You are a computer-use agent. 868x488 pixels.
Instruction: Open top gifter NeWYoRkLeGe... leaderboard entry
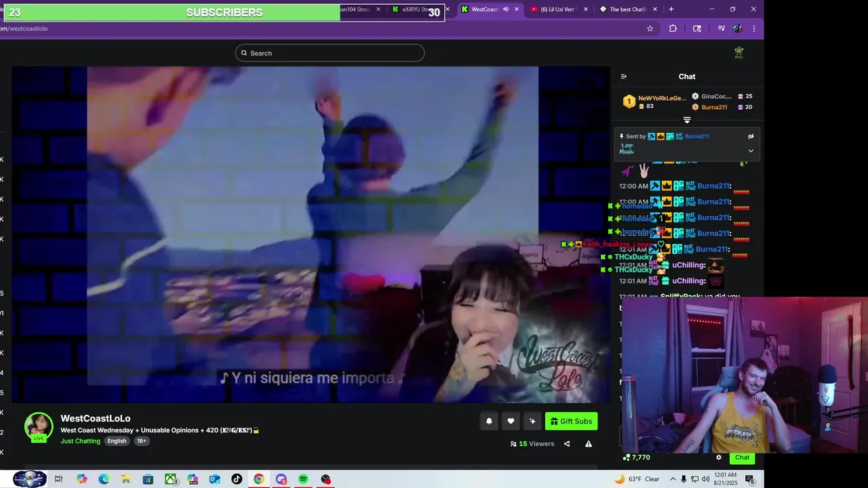pos(654,102)
